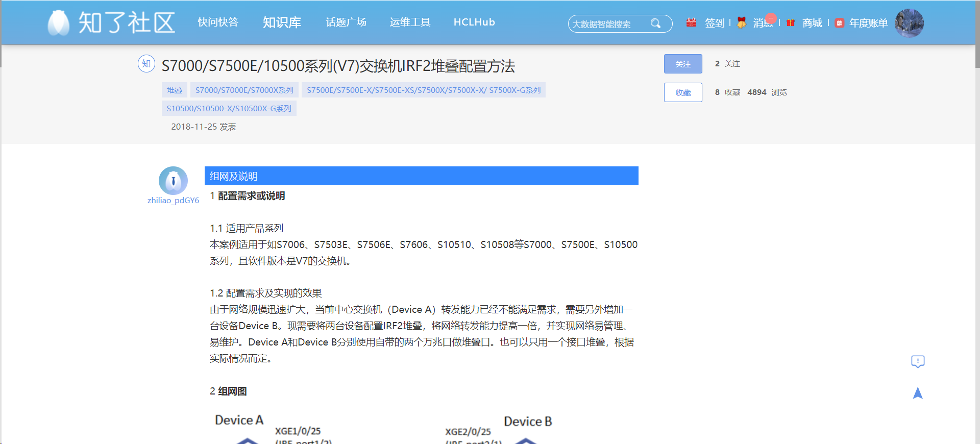Open the 快问快答 menu

point(218,22)
